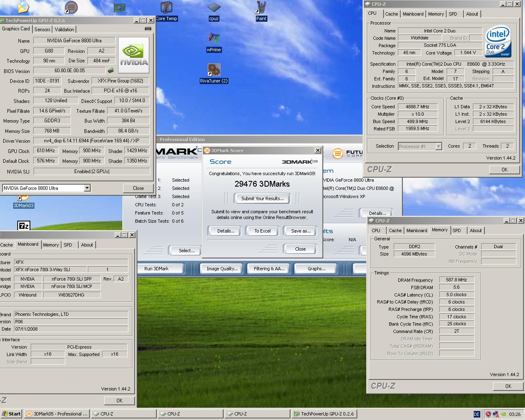Select the Graphics Card tab in GPU-Z
The image size is (525, 420).
(x=16, y=29)
